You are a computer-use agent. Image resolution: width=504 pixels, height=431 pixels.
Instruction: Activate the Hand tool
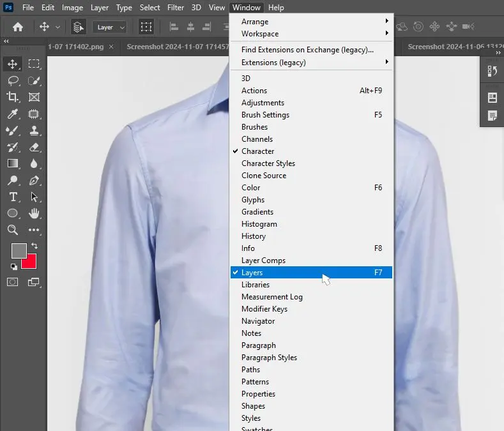[x=34, y=213]
